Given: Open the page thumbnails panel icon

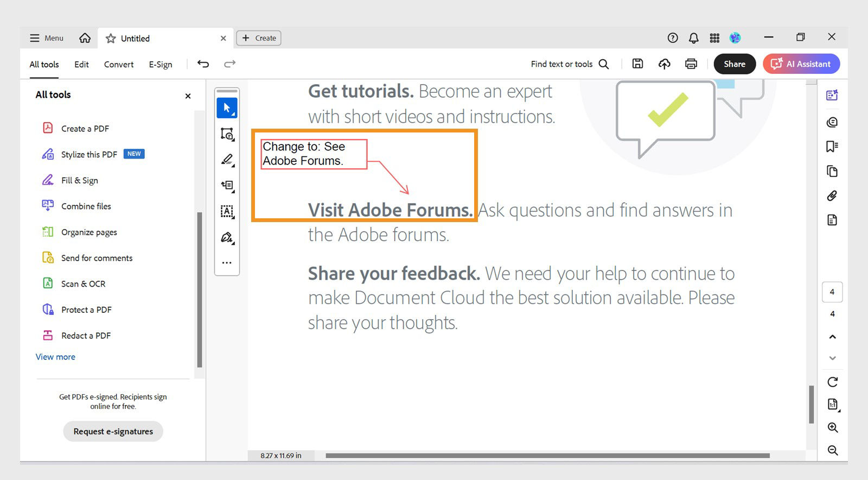Looking at the screenshot, I should click(x=832, y=172).
